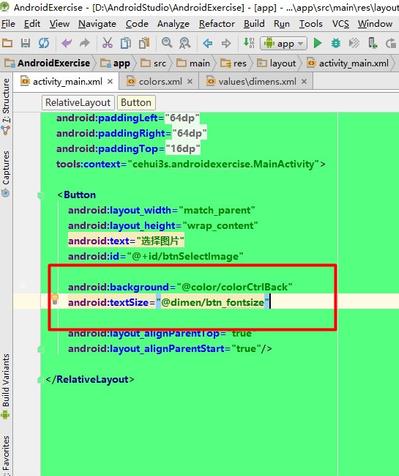Open the Window menu

(375, 24)
